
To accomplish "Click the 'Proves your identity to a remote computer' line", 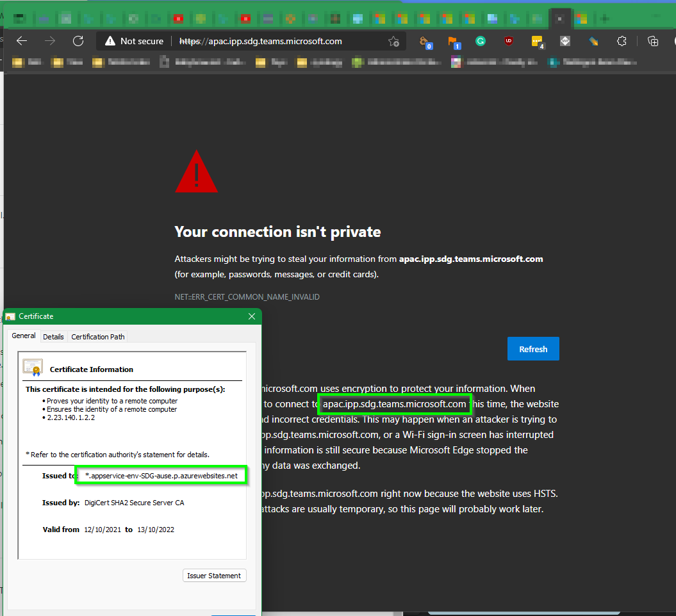I will click(x=112, y=401).
